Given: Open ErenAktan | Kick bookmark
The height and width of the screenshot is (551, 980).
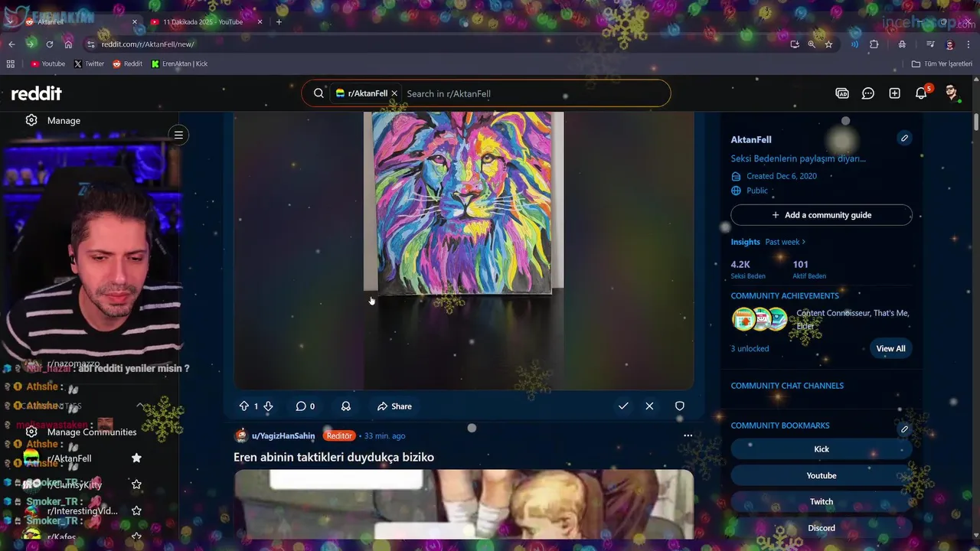Looking at the screenshot, I should click(x=180, y=64).
